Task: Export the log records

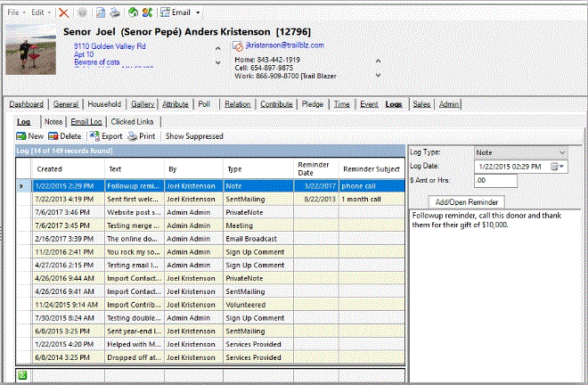Action: (x=105, y=136)
